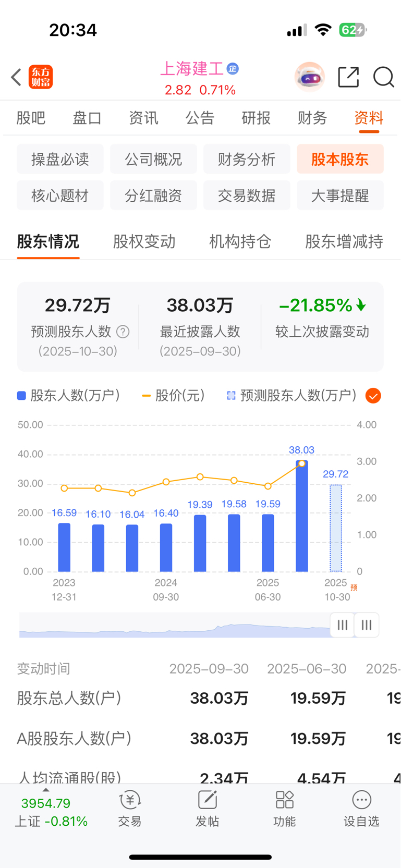Tap the 38.03万 最近披露人数 figure
401x868 pixels.
(x=200, y=305)
